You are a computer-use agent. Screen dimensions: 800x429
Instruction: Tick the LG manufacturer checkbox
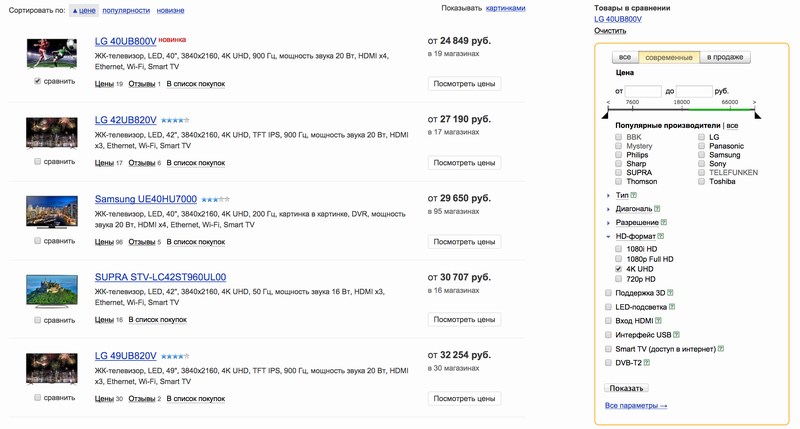click(702, 137)
